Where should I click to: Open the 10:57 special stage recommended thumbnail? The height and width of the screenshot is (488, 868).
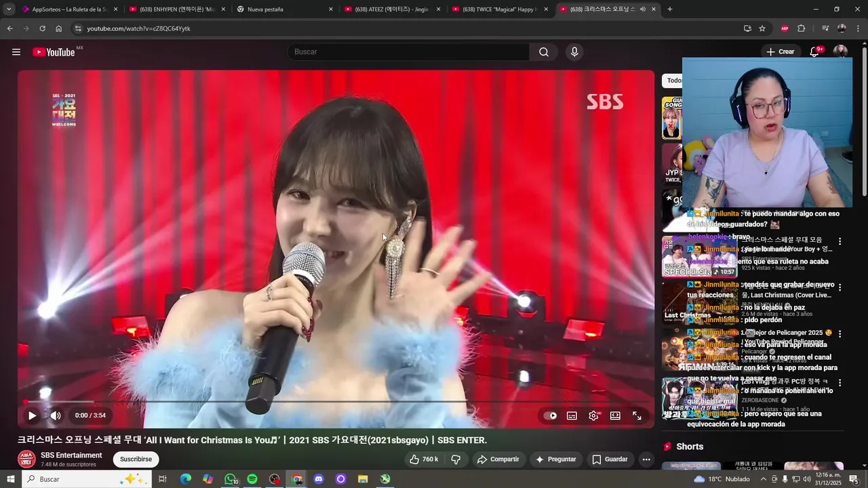[699, 257]
